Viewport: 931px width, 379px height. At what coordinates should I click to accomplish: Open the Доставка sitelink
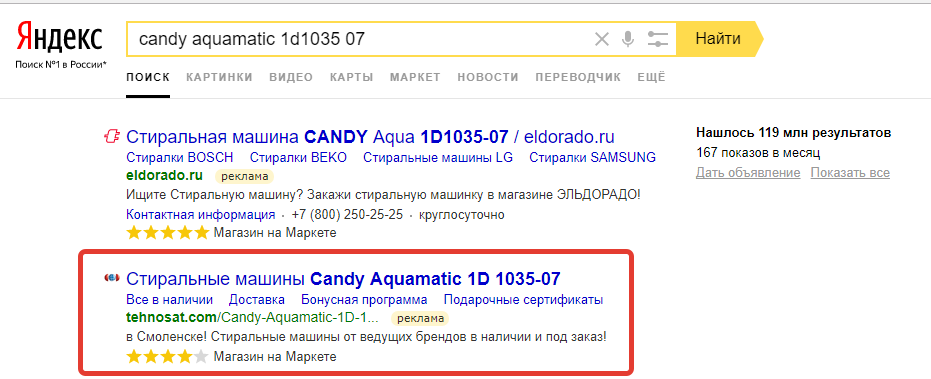pyautogui.click(x=256, y=299)
